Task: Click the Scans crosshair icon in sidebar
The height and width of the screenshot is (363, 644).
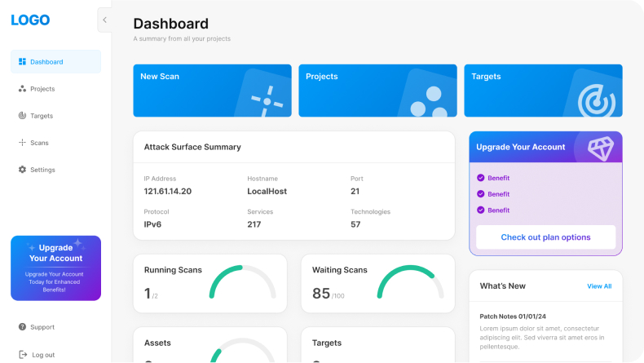Action: point(22,143)
